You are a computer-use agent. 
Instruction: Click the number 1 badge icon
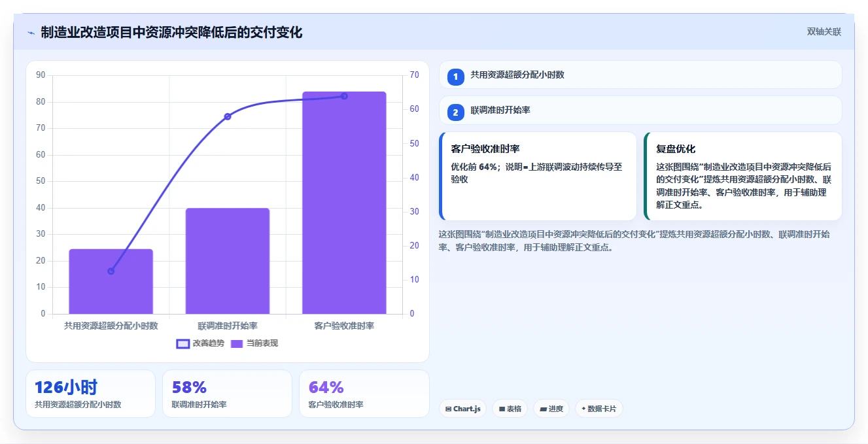(x=456, y=77)
